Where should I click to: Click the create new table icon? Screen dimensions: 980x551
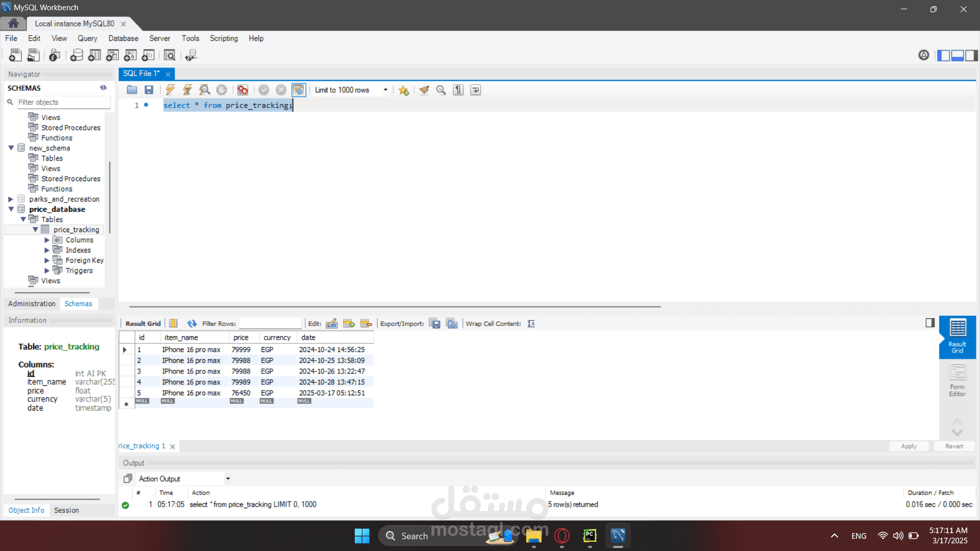[x=94, y=55]
